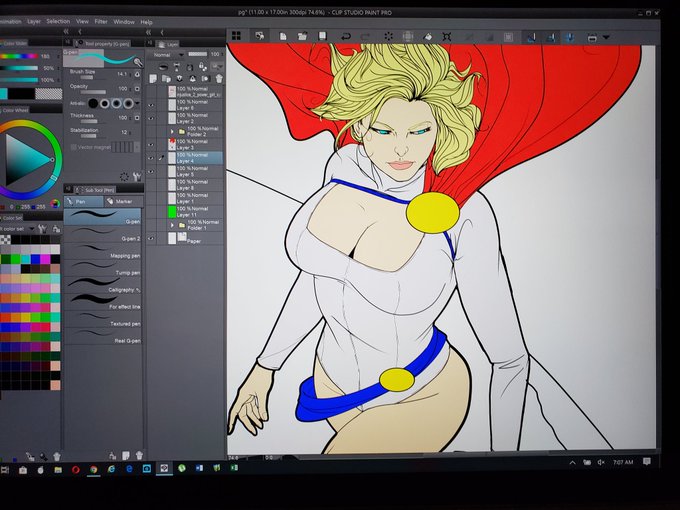Open the View menu

coord(82,21)
